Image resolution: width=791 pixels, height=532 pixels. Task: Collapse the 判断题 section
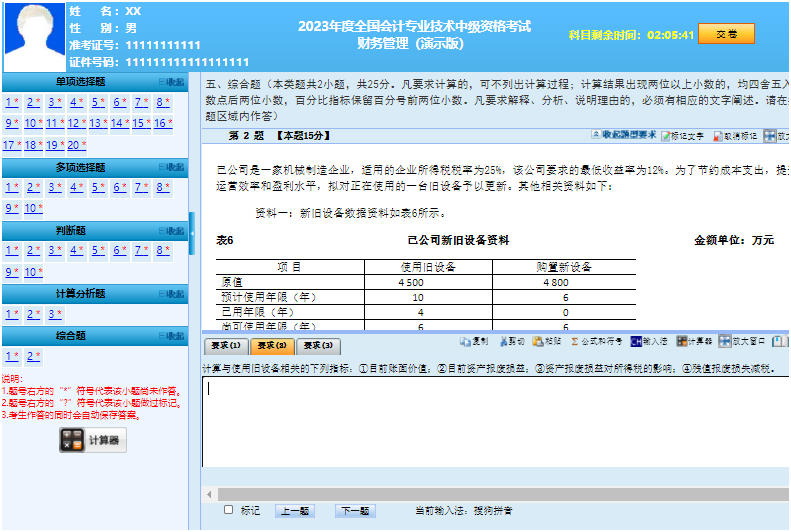(x=172, y=230)
